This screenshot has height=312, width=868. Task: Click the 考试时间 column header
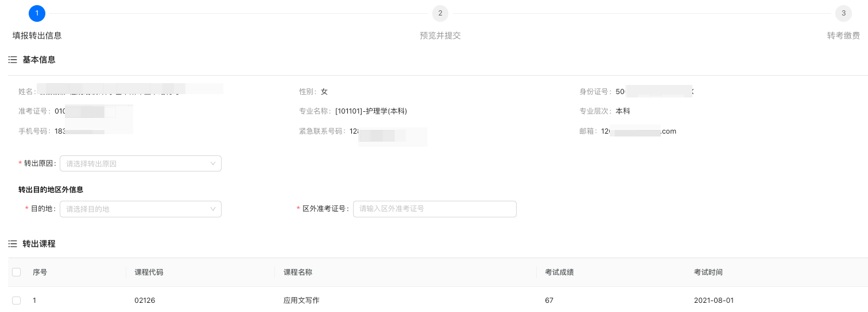(708, 272)
